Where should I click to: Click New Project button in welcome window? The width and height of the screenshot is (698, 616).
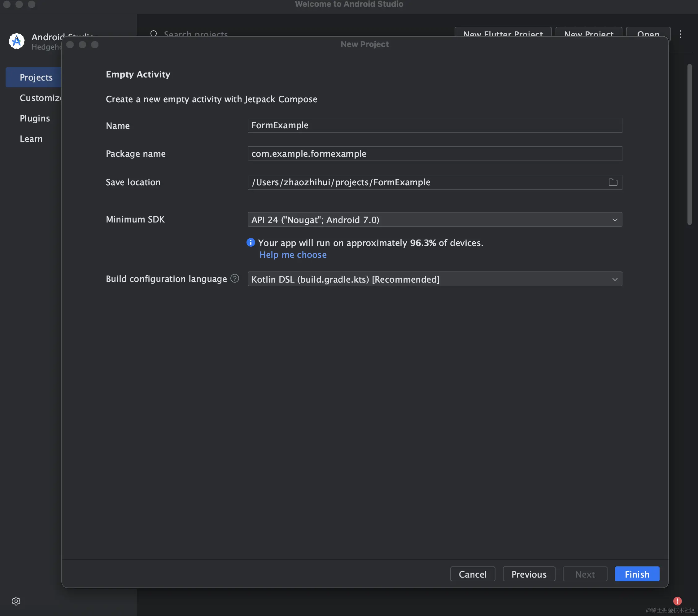click(x=589, y=32)
